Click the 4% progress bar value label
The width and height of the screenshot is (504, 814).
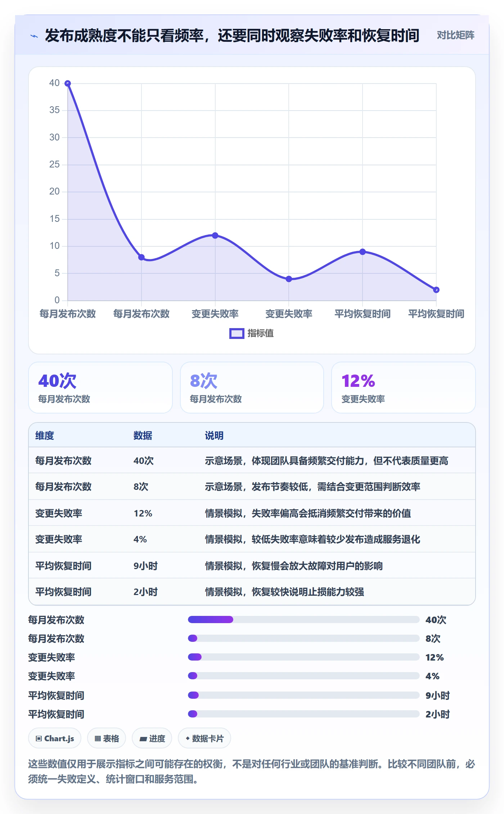[x=432, y=676]
